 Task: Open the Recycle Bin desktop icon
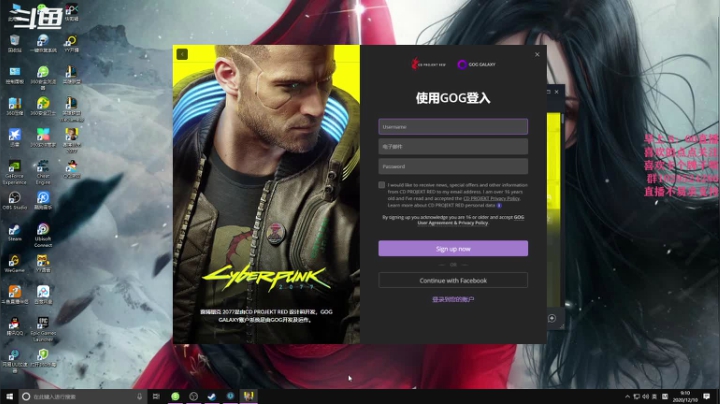14,43
